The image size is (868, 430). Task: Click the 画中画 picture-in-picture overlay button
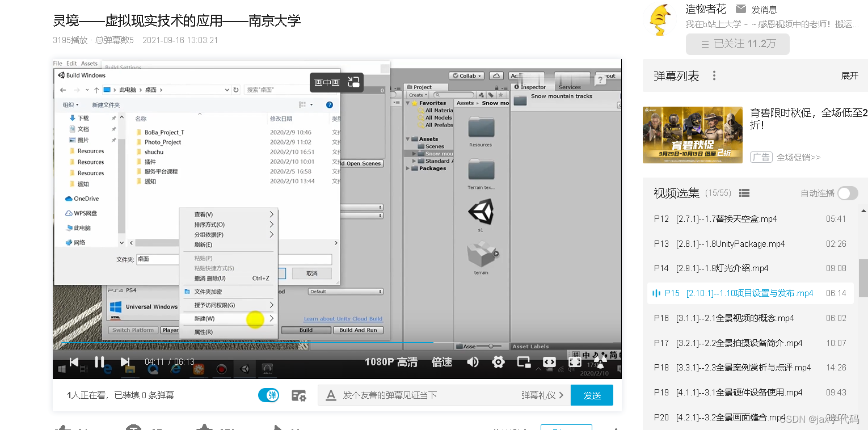pyautogui.click(x=336, y=82)
